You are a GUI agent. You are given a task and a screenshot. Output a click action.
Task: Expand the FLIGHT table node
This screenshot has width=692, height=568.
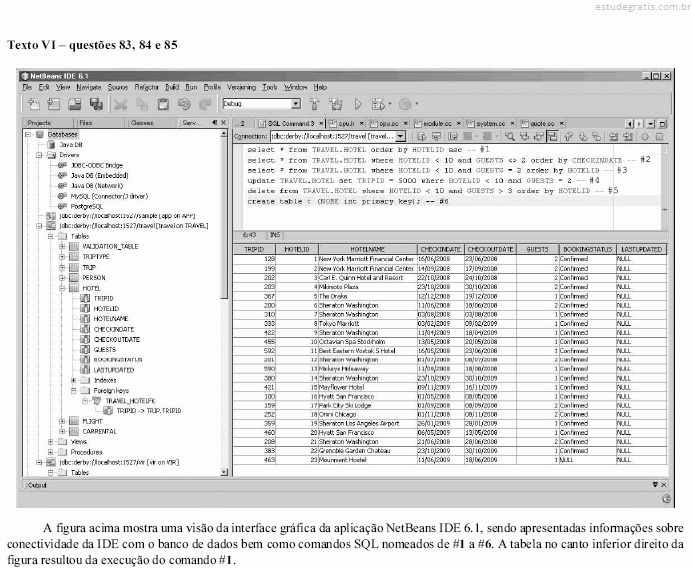coord(62,421)
